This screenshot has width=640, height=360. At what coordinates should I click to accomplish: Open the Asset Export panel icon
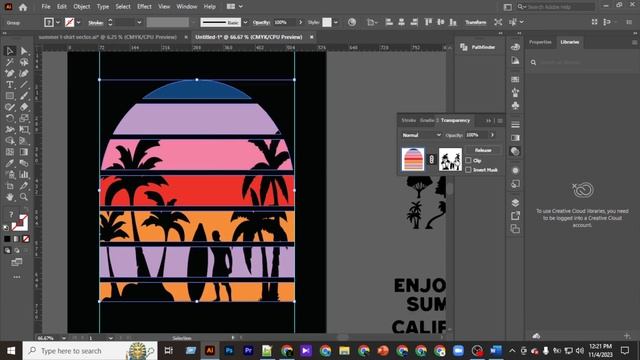tap(515, 216)
